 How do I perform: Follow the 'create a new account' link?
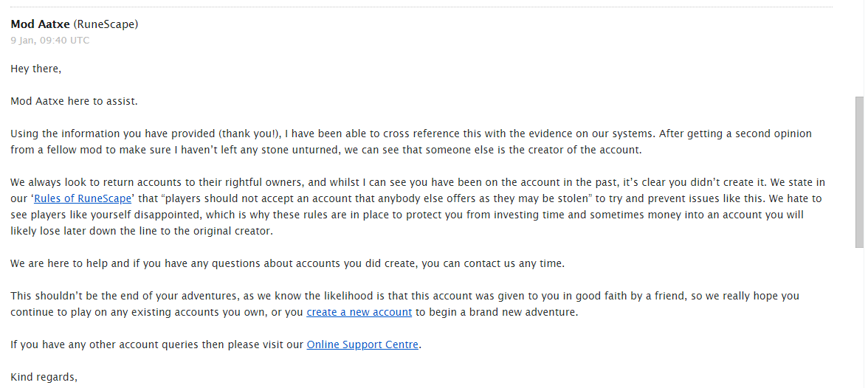point(359,312)
